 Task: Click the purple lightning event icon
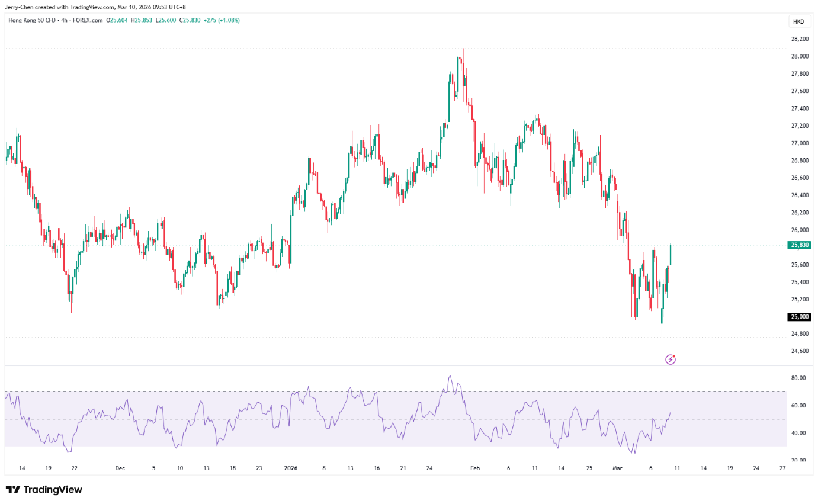671,359
